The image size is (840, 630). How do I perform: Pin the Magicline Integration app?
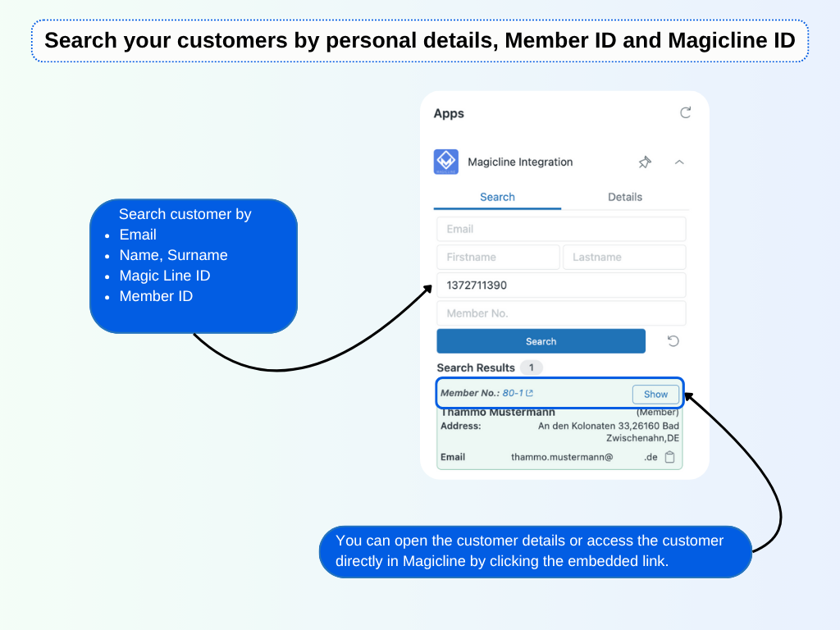[x=645, y=162]
